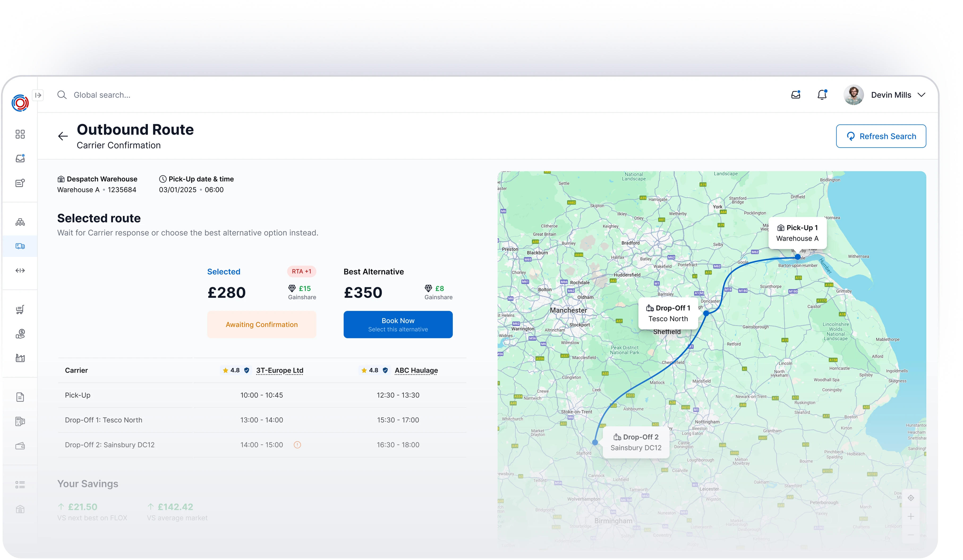Image resolution: width=963 pixels, height=560 pixels.
Task: Expand the sidebar with the arrow toggle
Action: tap(38, 95)
